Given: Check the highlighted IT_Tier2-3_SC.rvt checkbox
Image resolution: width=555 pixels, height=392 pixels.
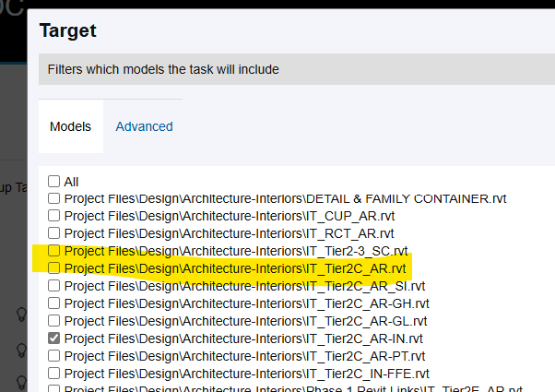Looking at the screenshot, I should pos(54,251).
